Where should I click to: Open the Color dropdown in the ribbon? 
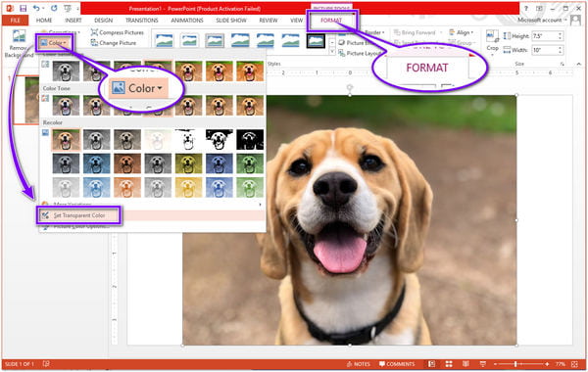tap(55, 43)
